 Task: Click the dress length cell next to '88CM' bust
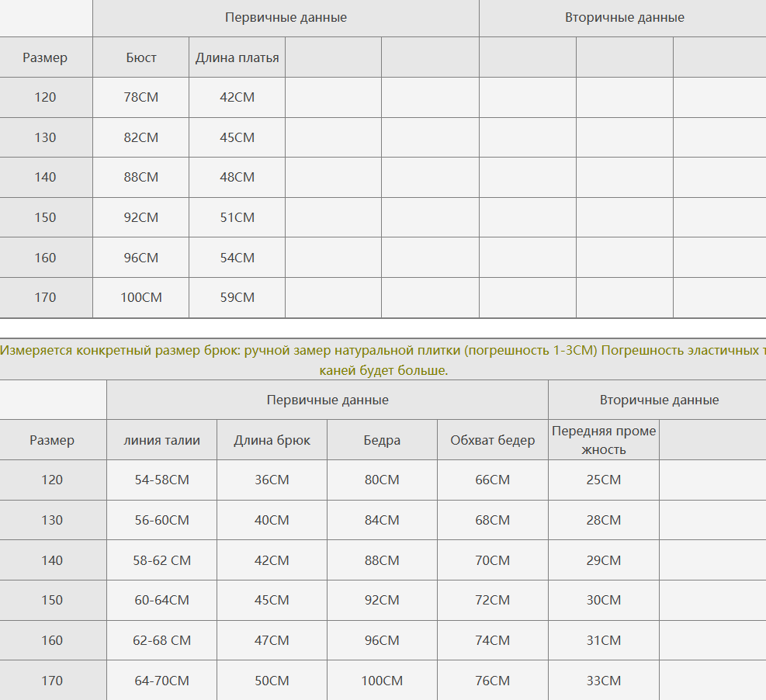click(237, 177)
